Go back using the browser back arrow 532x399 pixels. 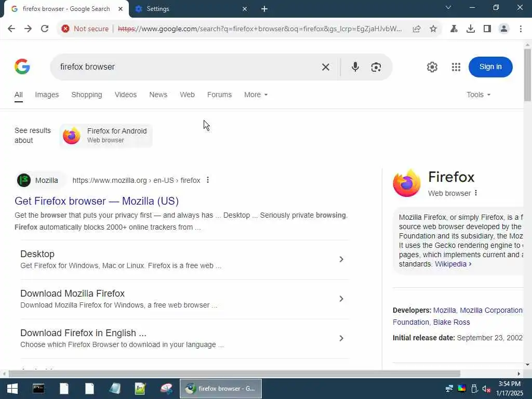(x=11, y=29)
